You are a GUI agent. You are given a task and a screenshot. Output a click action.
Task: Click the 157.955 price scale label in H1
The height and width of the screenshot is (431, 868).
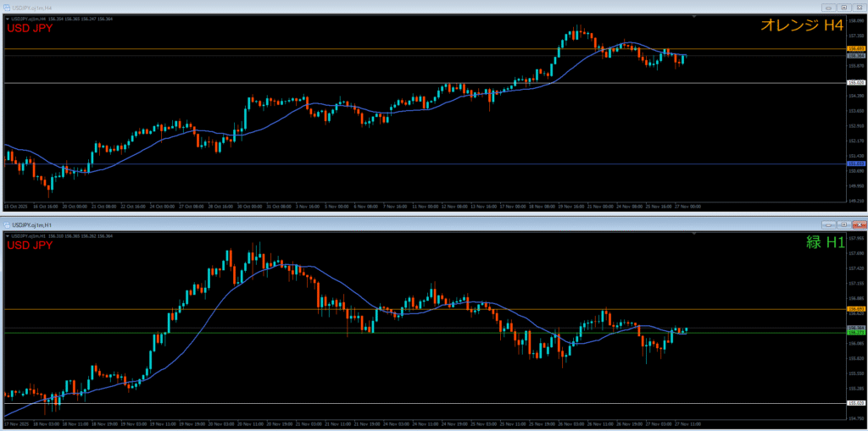tap(857, 239)
